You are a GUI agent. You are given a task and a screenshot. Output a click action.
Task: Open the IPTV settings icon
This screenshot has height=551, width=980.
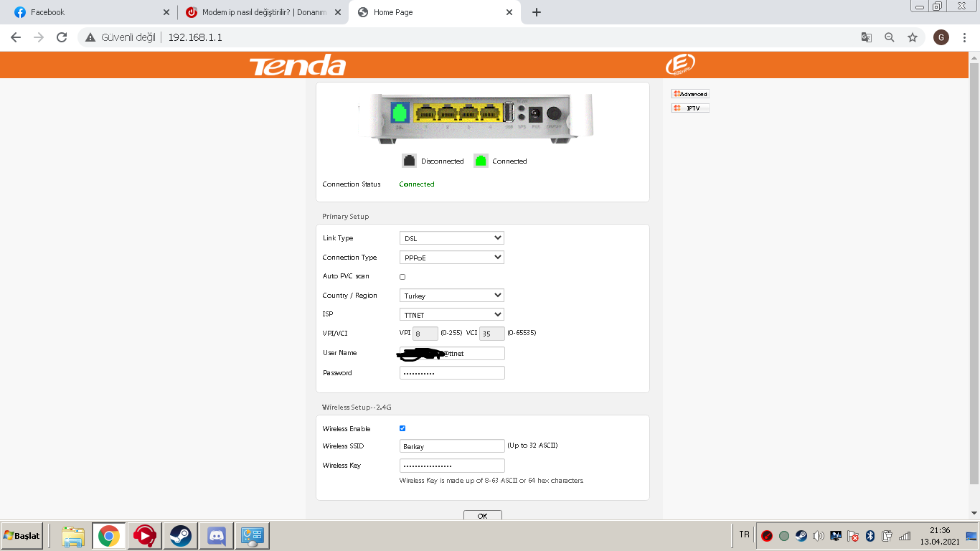coord(690,108)
